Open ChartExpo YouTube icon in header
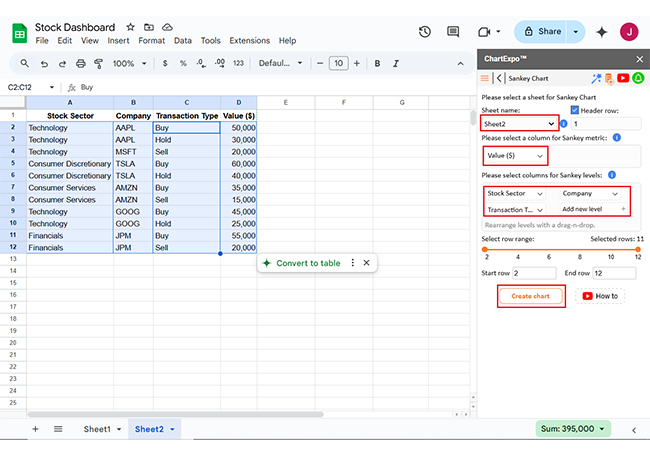This screenshot has width=650, height=456. pyautogui.click(x=623, y=78)
